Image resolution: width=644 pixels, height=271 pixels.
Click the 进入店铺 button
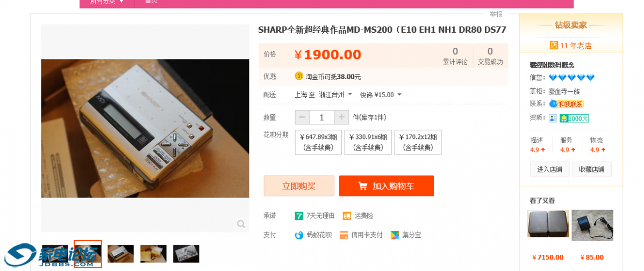pos(549,170)
